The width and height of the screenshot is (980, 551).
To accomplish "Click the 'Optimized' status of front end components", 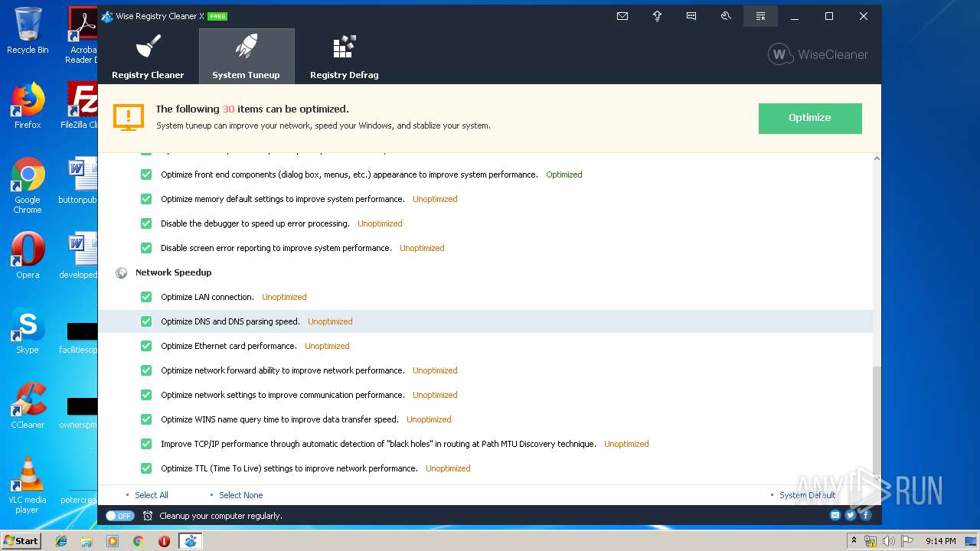I will tap(564, 174).
